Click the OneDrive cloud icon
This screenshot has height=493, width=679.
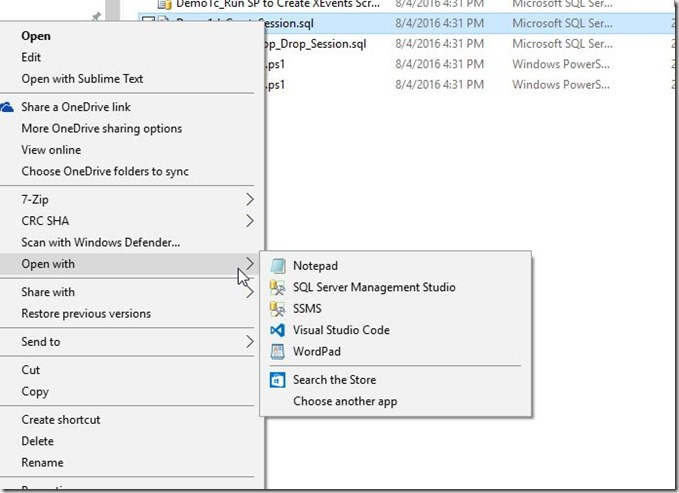[8, 107]
